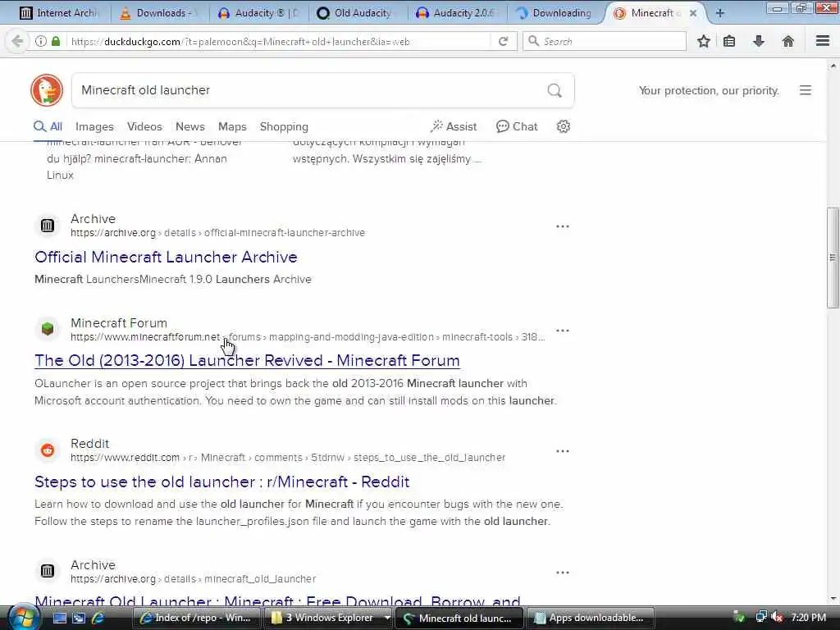Click the magnifier search button in DuckDuckGo box
840x630 pixels.
pos(555,90)
